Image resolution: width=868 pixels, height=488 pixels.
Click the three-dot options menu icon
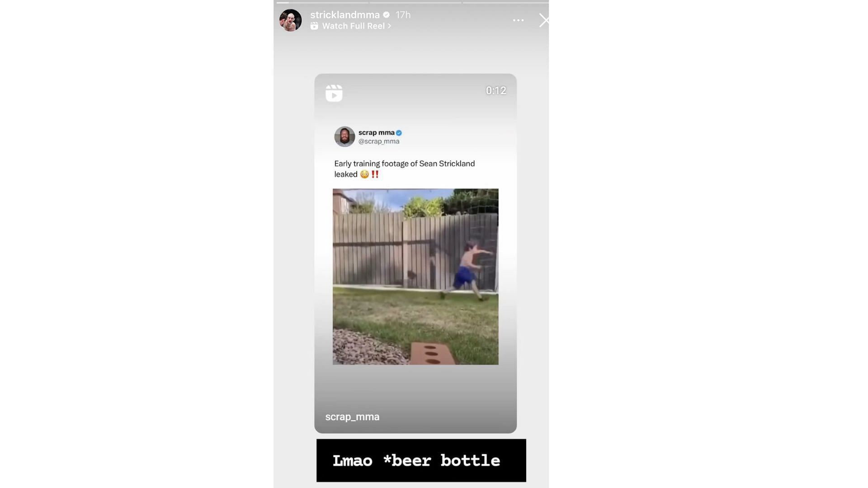point(518,20)
